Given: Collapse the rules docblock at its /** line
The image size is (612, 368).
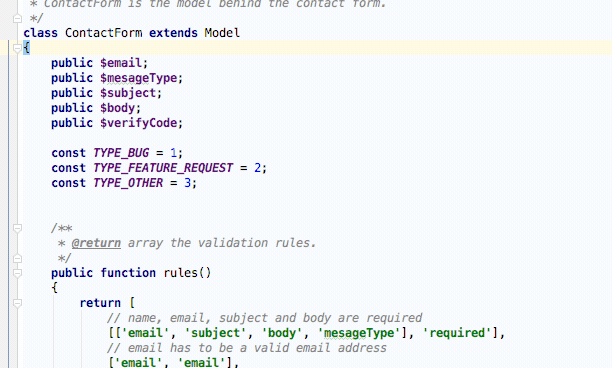Looking at the screenshot, I should [x=17, y=228].
